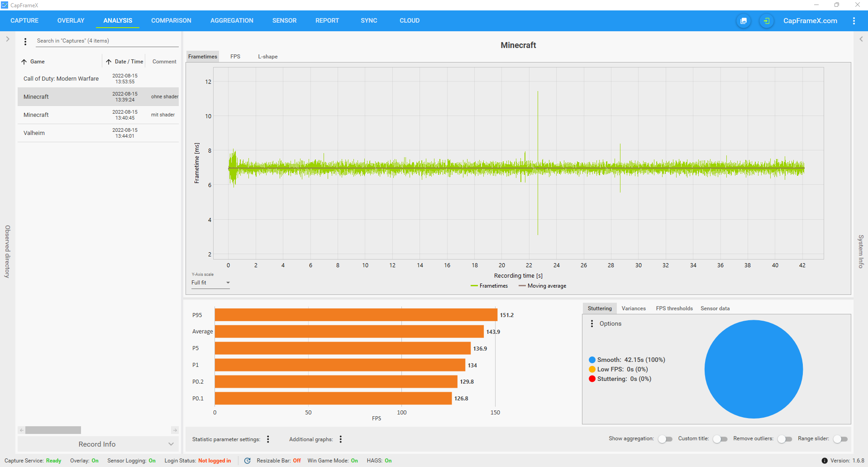Viewport: 868px width, 467px height.
Task: Open the OVERLAY tab
Action: pyautogui.click(x=71, y=21)
